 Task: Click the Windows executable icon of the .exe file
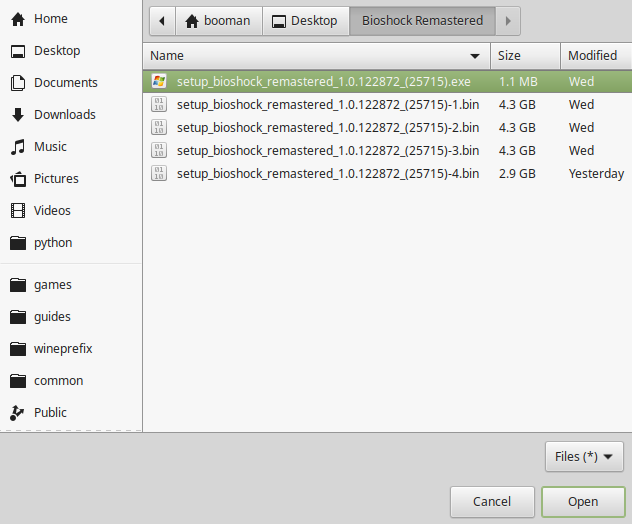(159, 81)
